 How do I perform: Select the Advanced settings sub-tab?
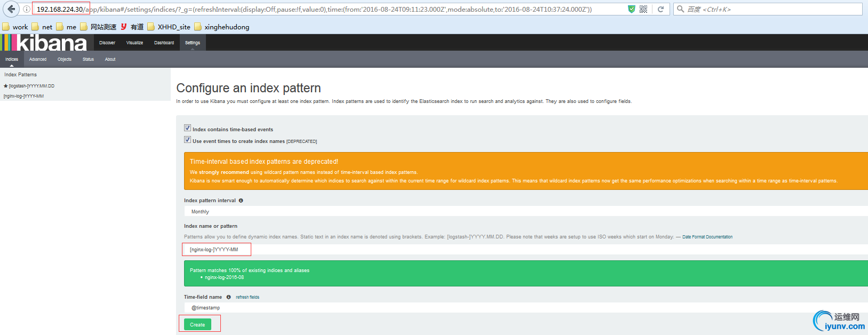click(x=38, y=59)
